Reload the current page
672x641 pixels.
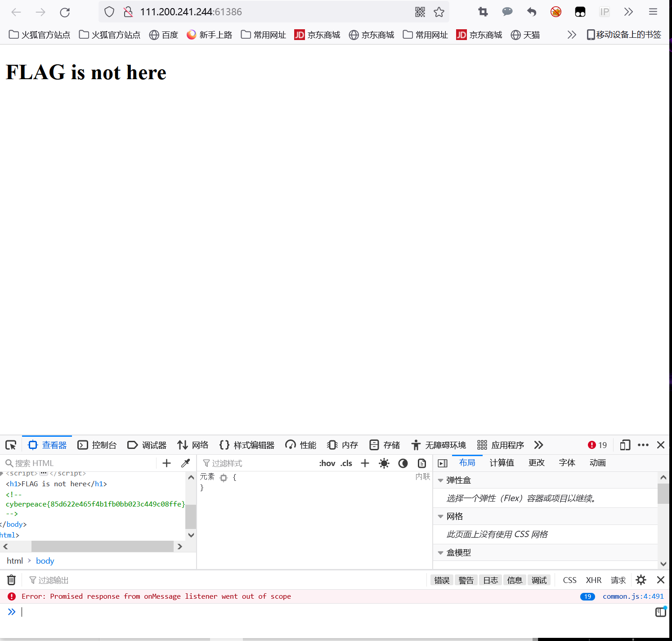(x=65, y=12)
